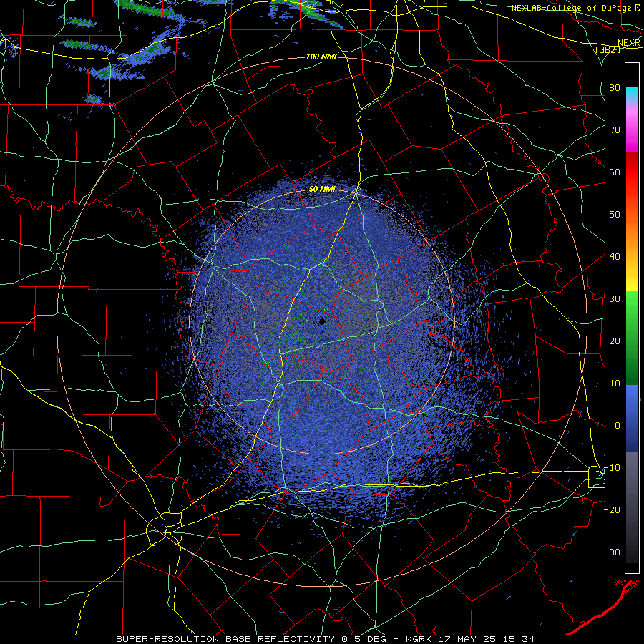Click the -30 value on the color scale

tap(612, 552)
